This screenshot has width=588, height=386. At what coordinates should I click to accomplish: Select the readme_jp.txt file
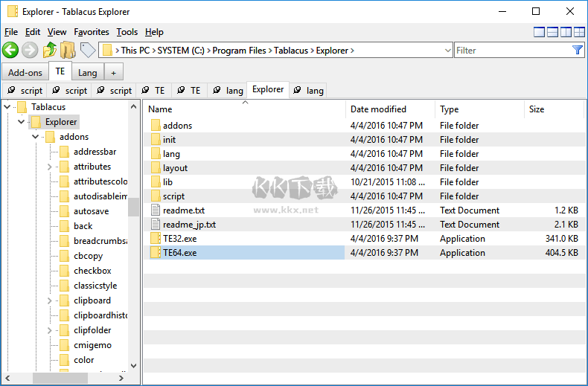(x=189, y=225)
